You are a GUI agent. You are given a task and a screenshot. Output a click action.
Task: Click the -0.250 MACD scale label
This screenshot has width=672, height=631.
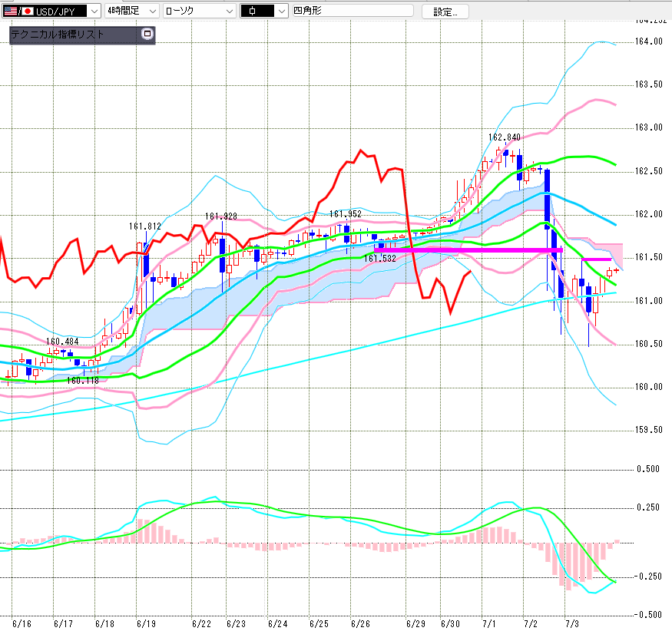pos(647,576)
